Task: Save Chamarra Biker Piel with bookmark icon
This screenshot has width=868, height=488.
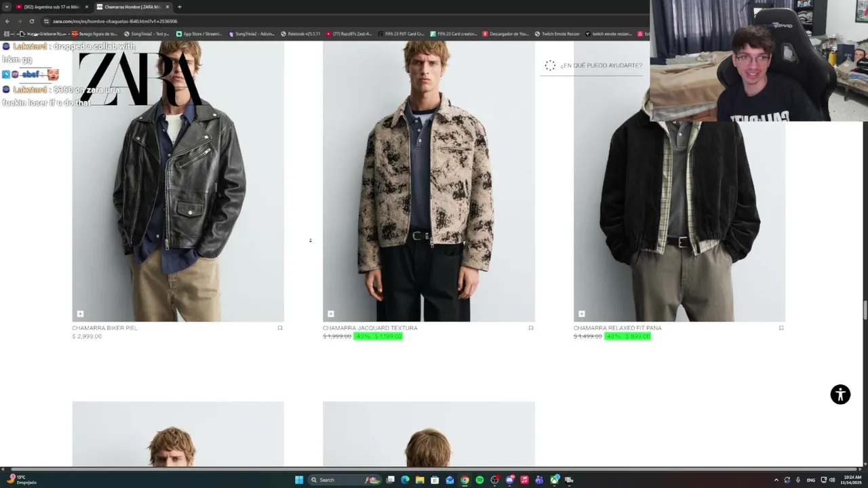Action: (280, 328)
